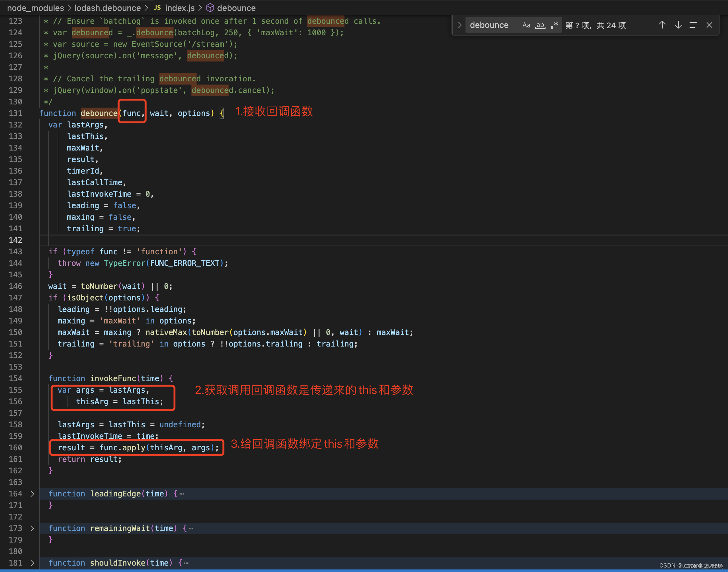
Task: Click index.js breadcrumb item
Action: tap(180, 8)
